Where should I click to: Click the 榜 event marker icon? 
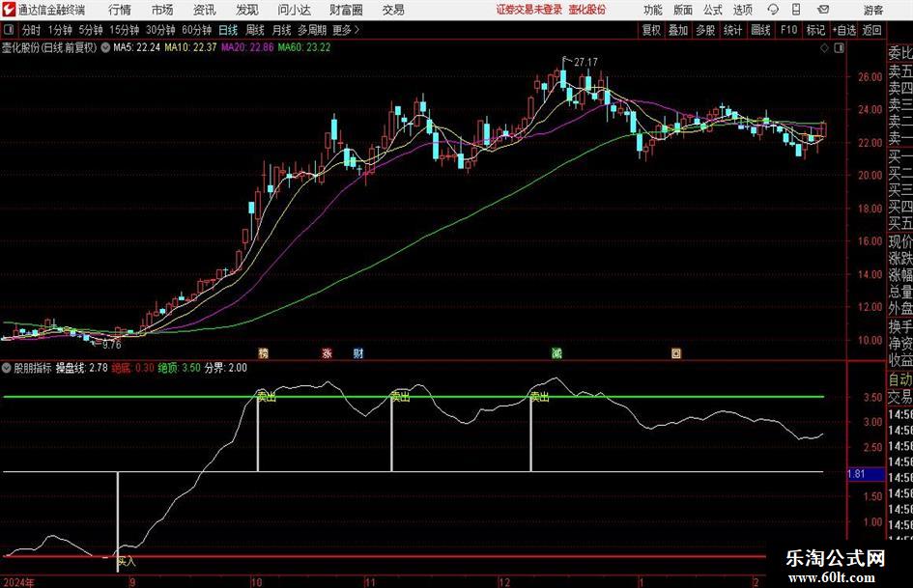coord(264,352)
